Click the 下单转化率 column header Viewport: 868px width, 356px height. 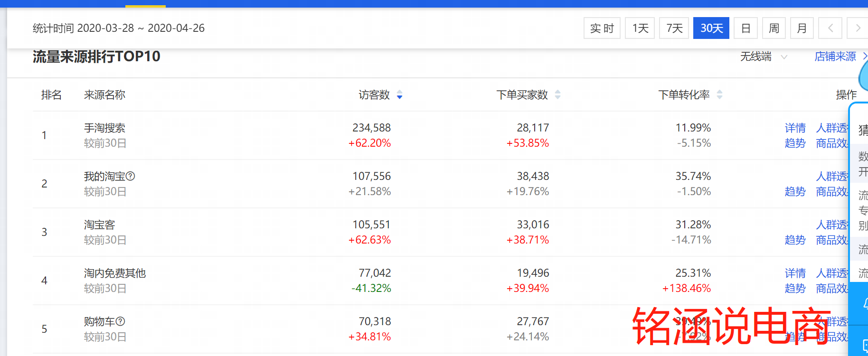point(684,95)
